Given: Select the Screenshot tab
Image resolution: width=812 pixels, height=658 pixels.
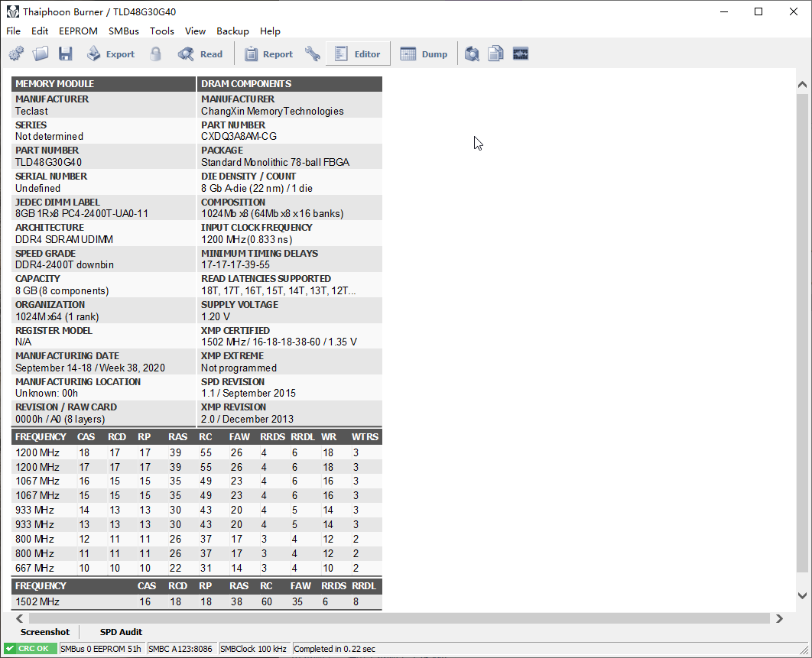Looking at the screenshot, I should tap(45, 632).
